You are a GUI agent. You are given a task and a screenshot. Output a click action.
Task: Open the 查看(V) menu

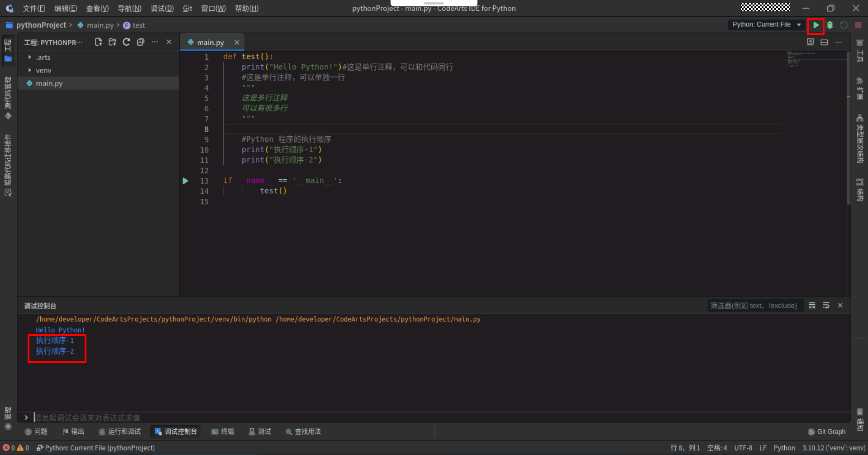click(x=97, y=8)
